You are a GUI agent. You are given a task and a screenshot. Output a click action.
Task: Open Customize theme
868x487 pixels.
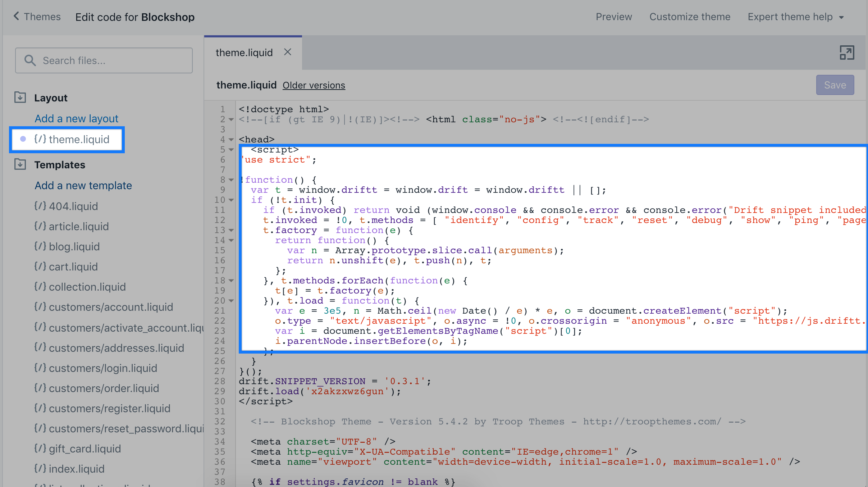coord(690,17)
